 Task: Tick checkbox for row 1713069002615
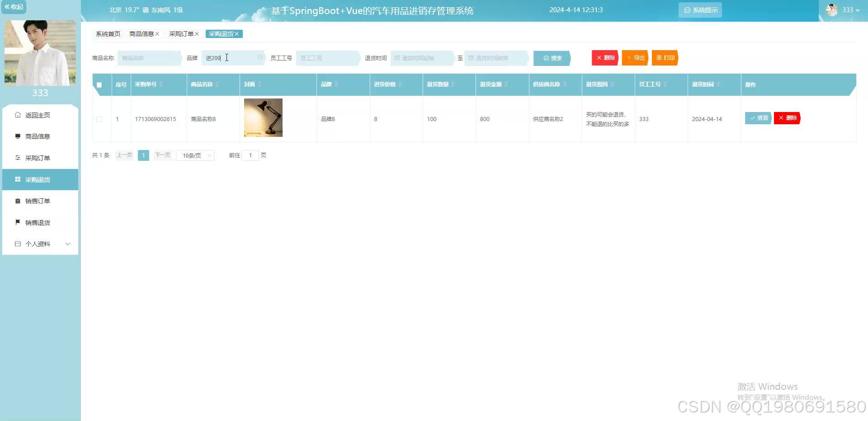(x=99, y=119)
